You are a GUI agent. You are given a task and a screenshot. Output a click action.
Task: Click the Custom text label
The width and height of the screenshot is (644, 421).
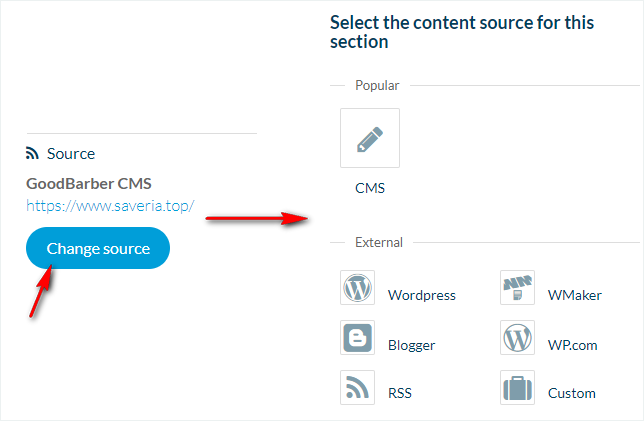pos(571,393)
